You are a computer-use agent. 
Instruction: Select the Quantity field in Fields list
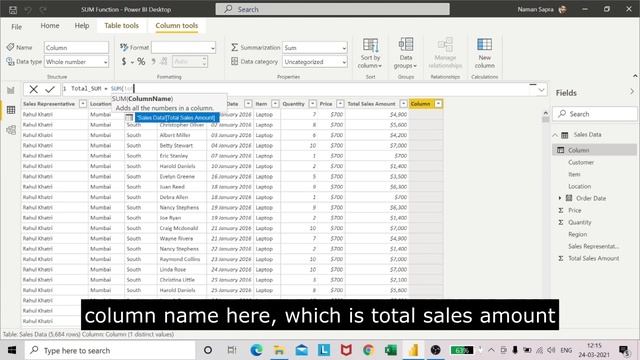pyautogui.click(x=580, y=222)
